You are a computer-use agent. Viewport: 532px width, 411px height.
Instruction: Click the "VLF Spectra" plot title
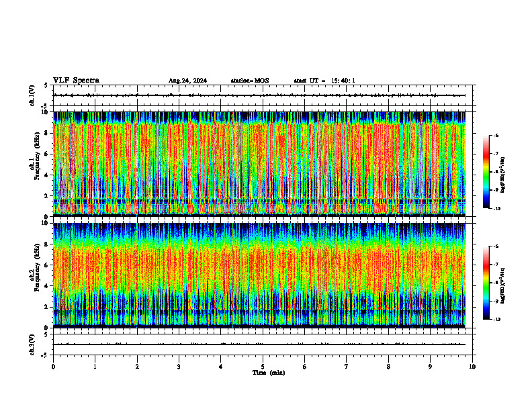point(76,81)
